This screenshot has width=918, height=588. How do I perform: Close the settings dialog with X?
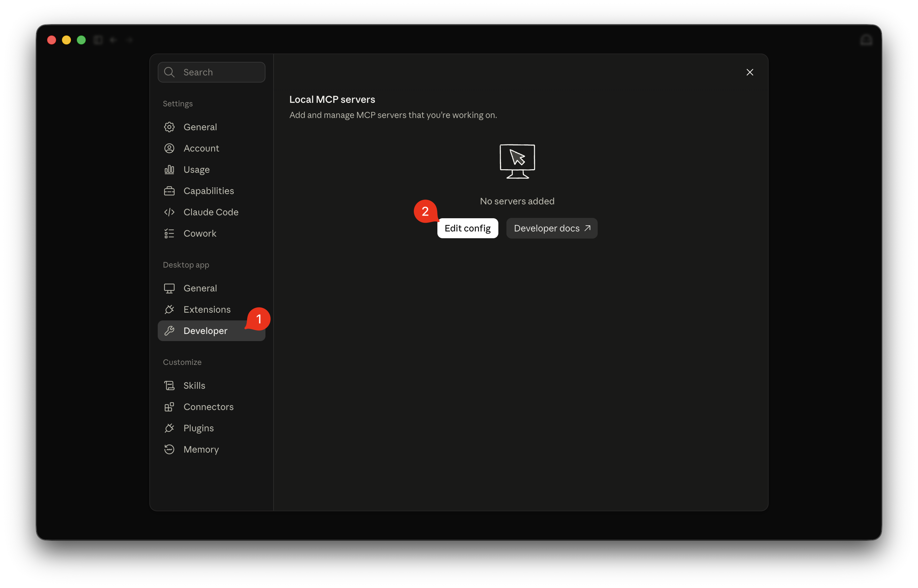point(750,72)
